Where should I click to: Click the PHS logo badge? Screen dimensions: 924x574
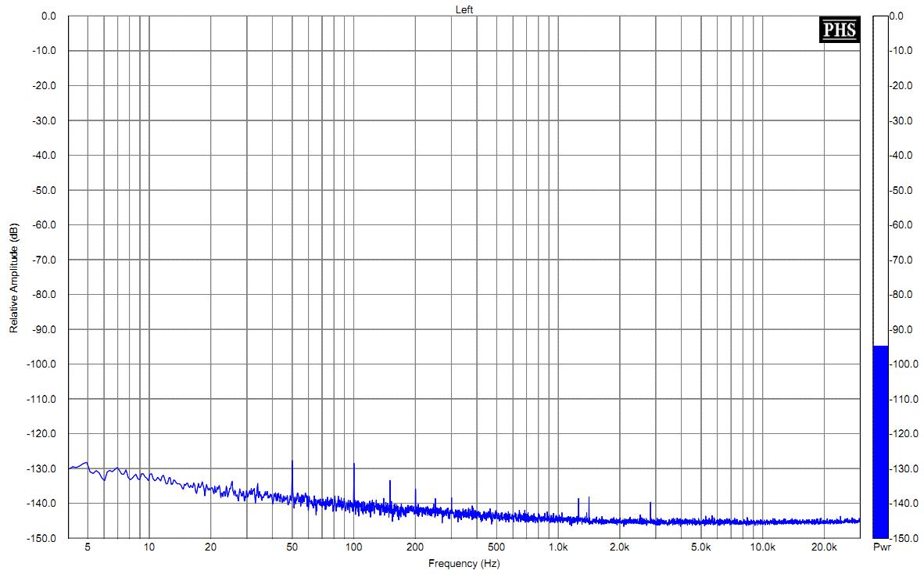coord(840,30)
